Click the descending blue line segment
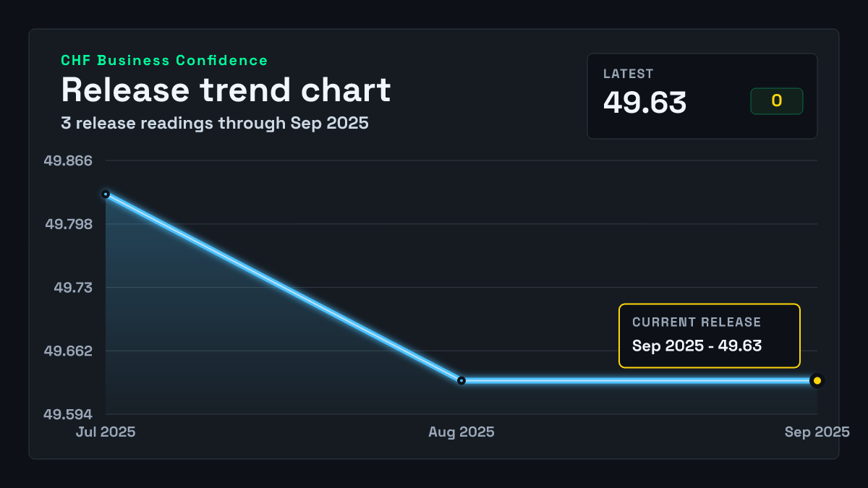Screen dimensions: 868x488 coord(284,288)
